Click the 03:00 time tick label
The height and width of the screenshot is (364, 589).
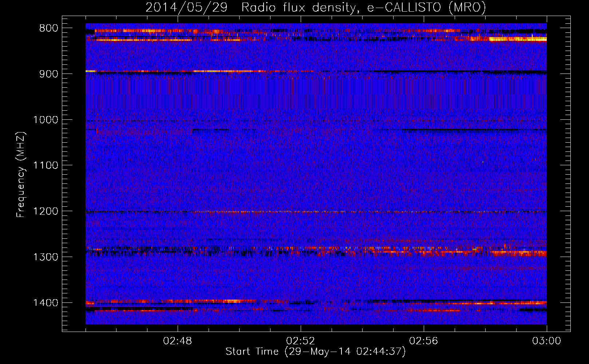[x=547, y=341]
